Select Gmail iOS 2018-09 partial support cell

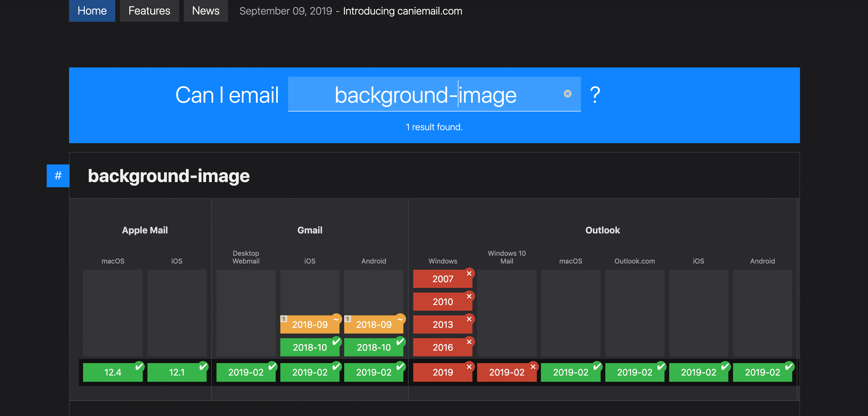(310, 324)
